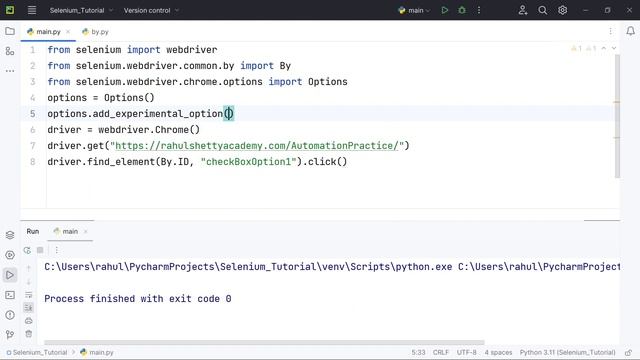Select the Run tool window label

33,231
